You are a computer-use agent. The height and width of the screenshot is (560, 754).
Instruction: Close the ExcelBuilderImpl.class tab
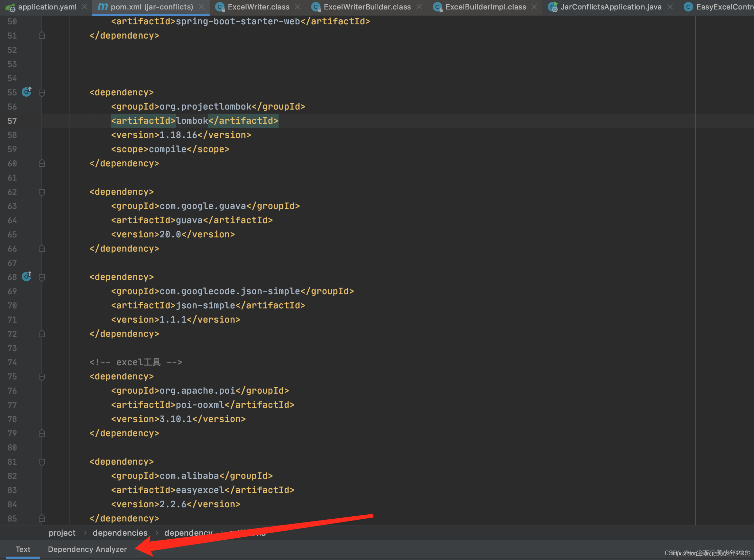click(535, 7)
